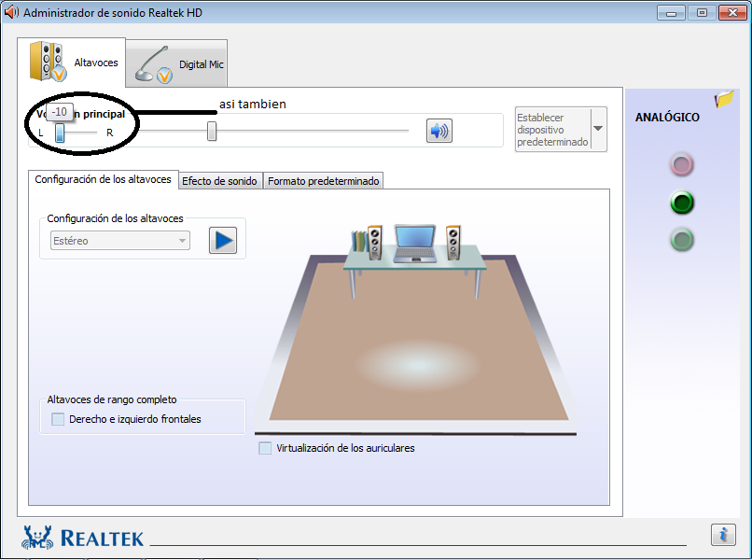Click the left speaker in room diagram
Image resolution: width=752 pixels, height=560 pixels.
(x=374, y=243)
